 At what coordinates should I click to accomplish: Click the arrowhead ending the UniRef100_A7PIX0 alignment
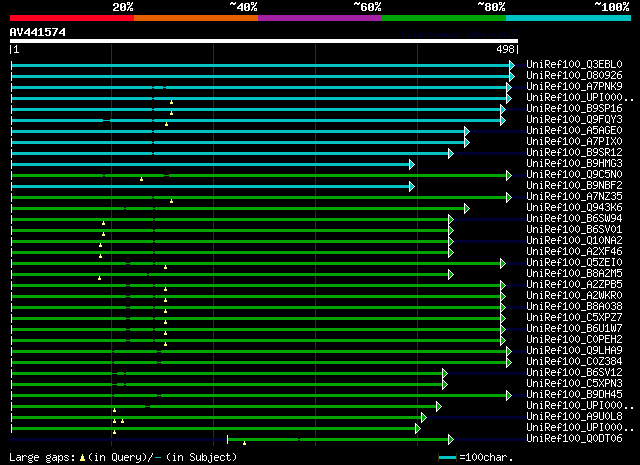pos(467,142)
